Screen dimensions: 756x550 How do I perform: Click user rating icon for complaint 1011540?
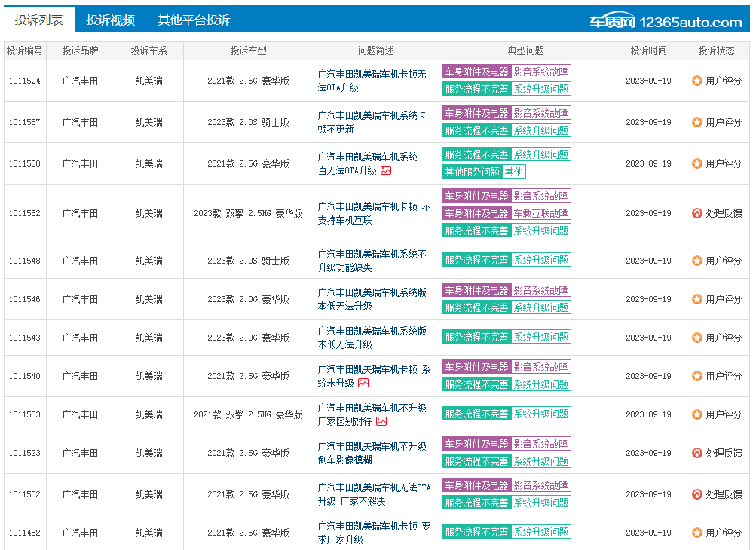point(696,376)
